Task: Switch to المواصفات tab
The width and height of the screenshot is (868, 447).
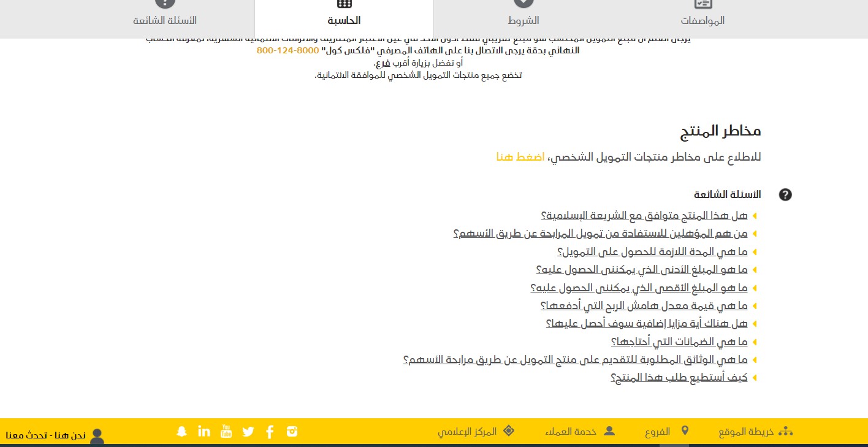Action: 702,20
